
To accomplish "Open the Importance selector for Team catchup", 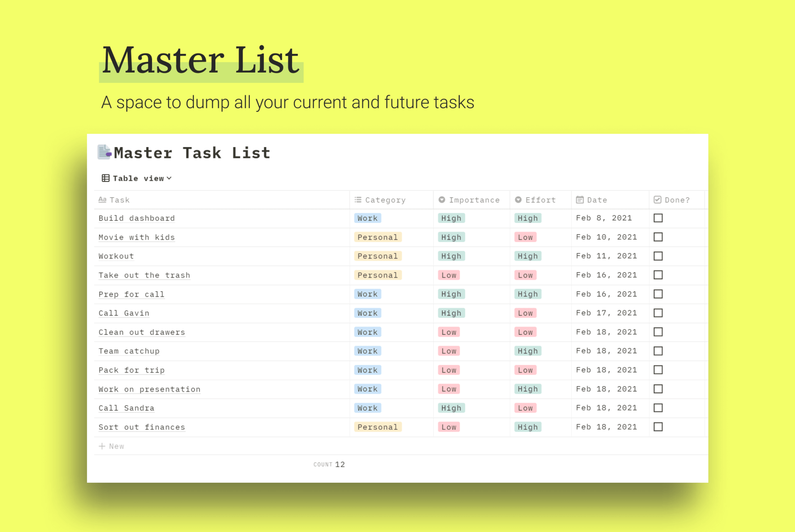I will point(449,351).
